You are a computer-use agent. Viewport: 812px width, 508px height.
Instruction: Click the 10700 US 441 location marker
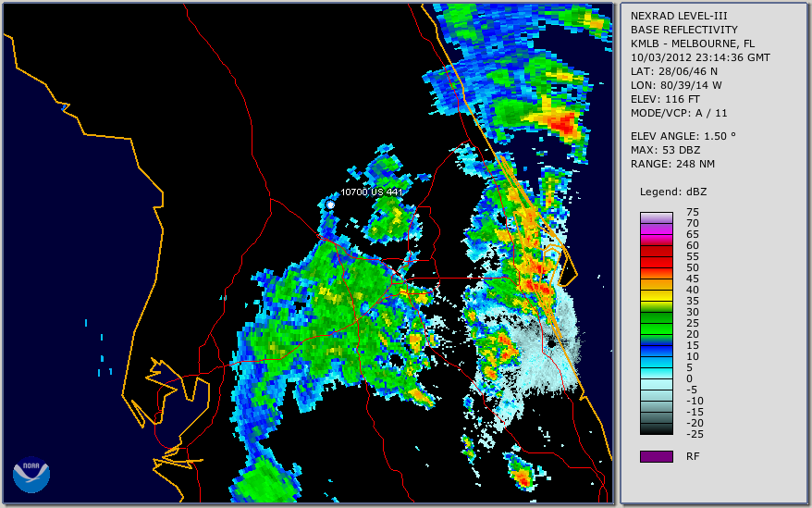330,205
